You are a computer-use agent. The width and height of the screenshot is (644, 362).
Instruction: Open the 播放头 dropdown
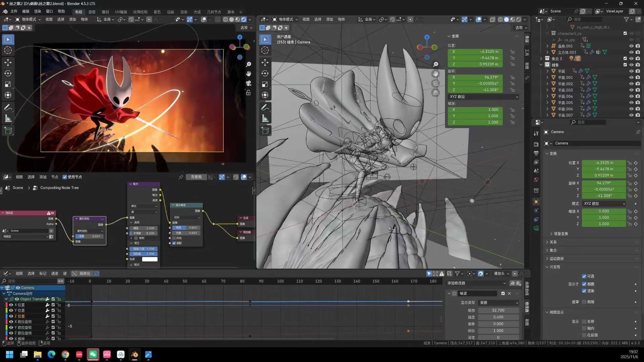click(502, 274)
